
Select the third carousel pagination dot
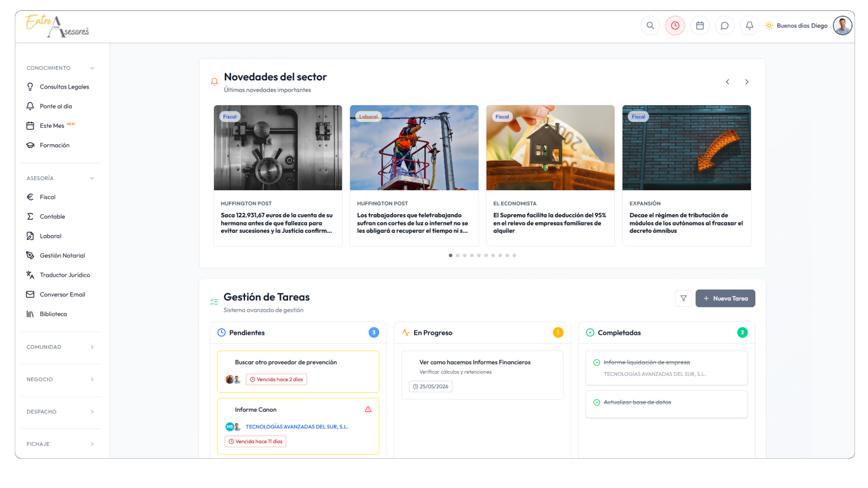tap(464, 255)
